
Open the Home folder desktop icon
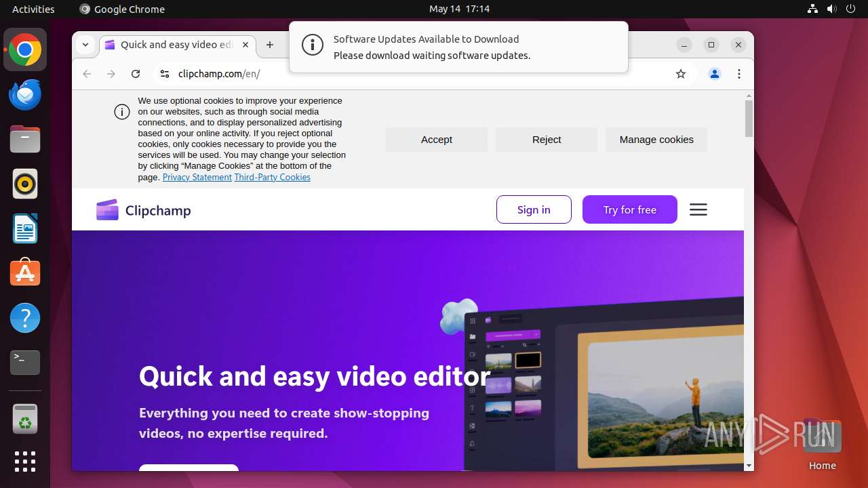pos(822,445)
